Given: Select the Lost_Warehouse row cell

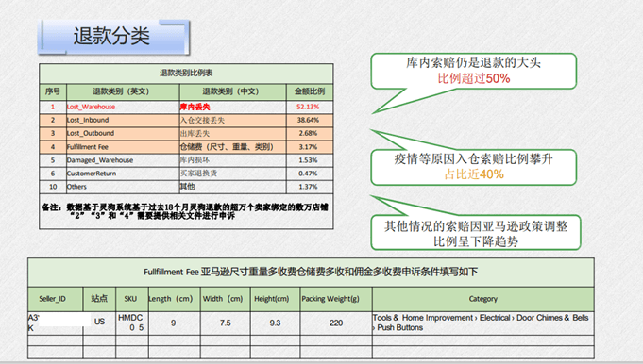Looking at the screenshot, I should click(123, 107).
